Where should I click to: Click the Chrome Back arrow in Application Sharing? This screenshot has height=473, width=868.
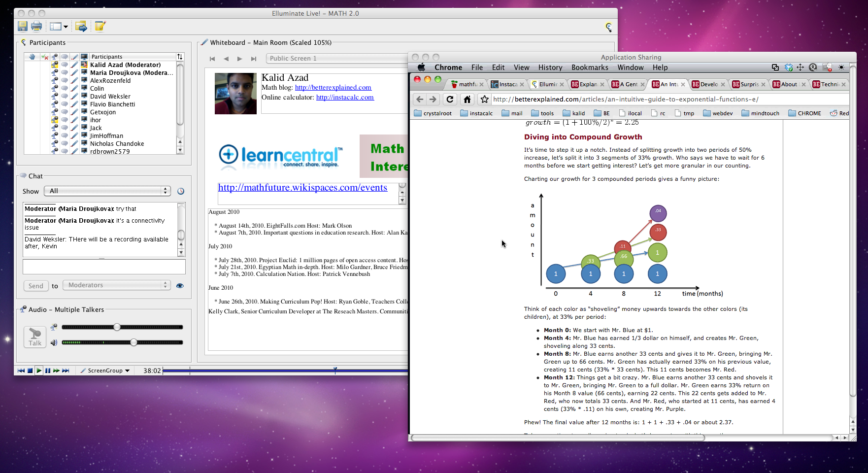(420, 99)
